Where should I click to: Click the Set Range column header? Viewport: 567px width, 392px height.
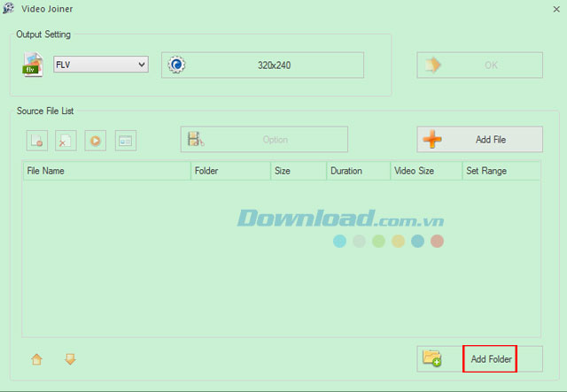point(501,171)
